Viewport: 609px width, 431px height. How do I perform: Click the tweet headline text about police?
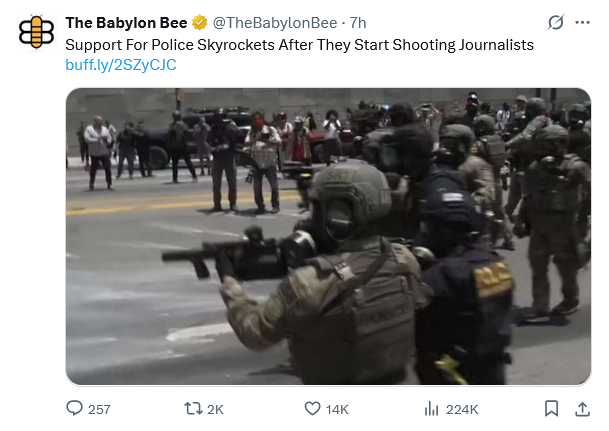point(299,45)
